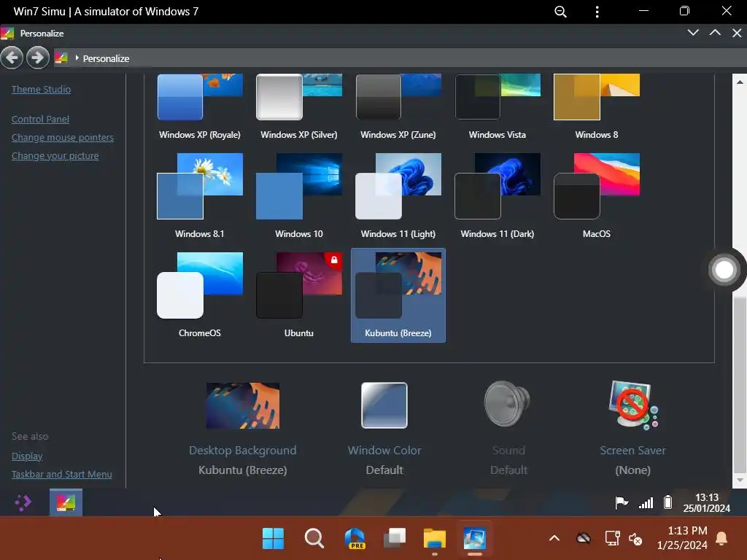Open the Windows 11 Start button
The height and width of the screenshot is (560, 747).
(273, 539)
